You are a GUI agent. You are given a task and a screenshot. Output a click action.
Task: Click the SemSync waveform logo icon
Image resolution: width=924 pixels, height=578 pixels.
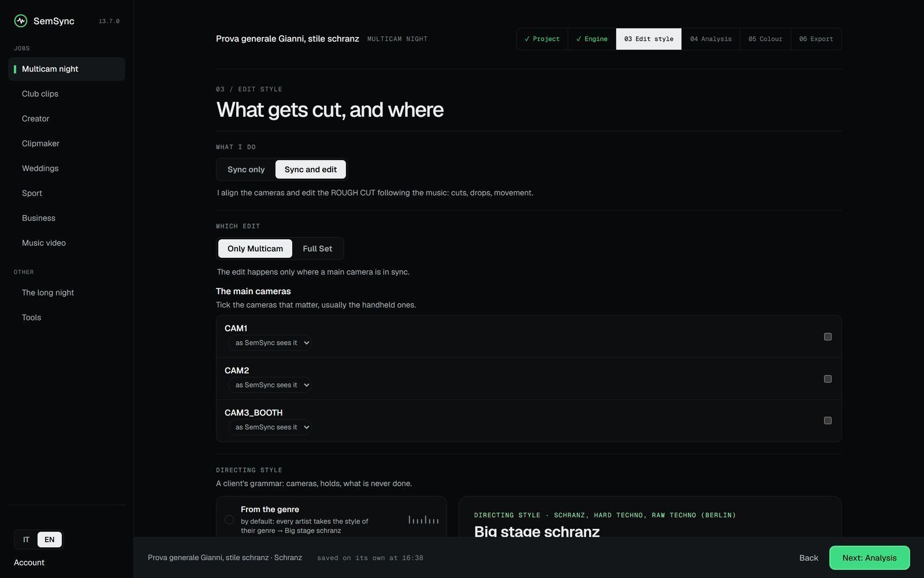(21, 21)
